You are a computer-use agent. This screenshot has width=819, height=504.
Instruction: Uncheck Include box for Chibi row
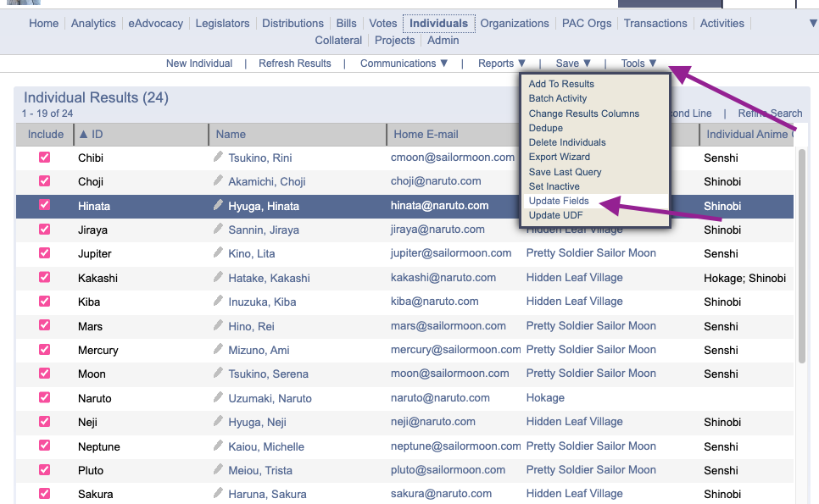pos(44,157)
